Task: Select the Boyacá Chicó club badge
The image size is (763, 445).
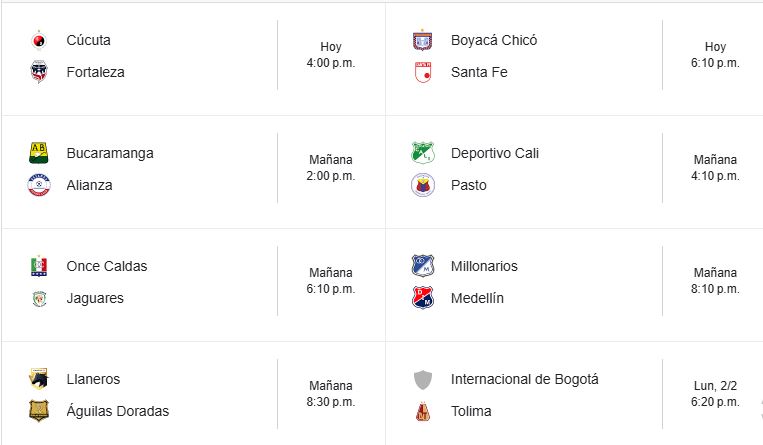Action: [x=423, y=41]
